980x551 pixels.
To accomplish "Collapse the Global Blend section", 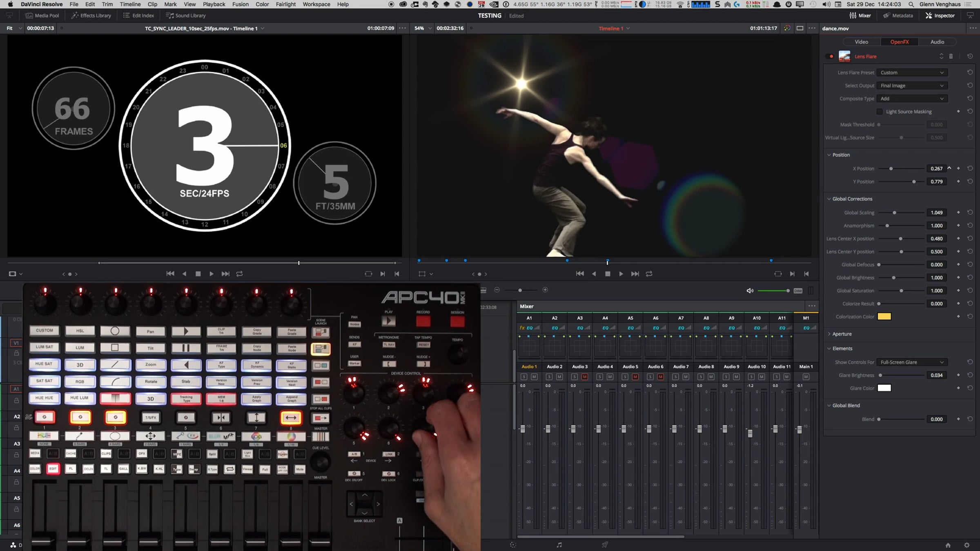I will click(x=829, y=405).
